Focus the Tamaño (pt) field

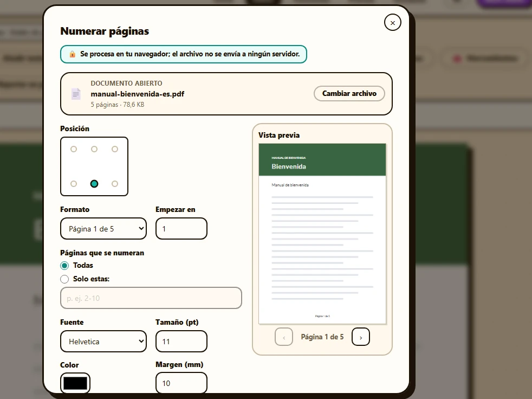click(x=181, y=342)
